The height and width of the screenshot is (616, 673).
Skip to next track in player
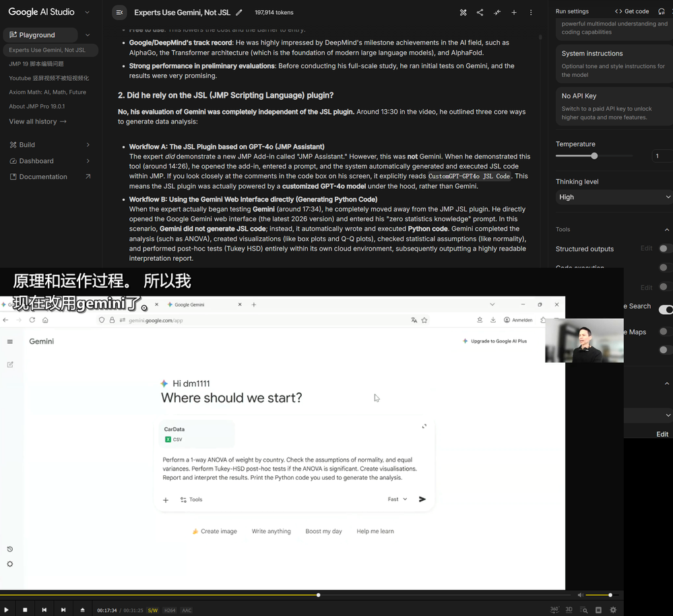pos(63,609)
